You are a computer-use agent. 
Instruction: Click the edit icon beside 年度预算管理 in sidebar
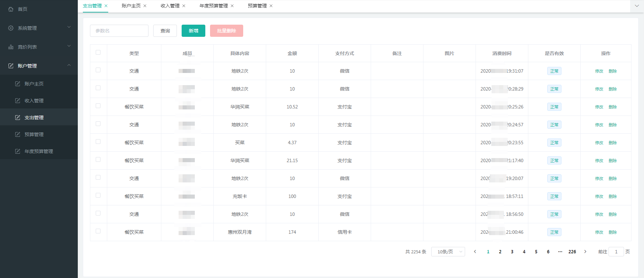pyautogui.click(x=18, y=151)
